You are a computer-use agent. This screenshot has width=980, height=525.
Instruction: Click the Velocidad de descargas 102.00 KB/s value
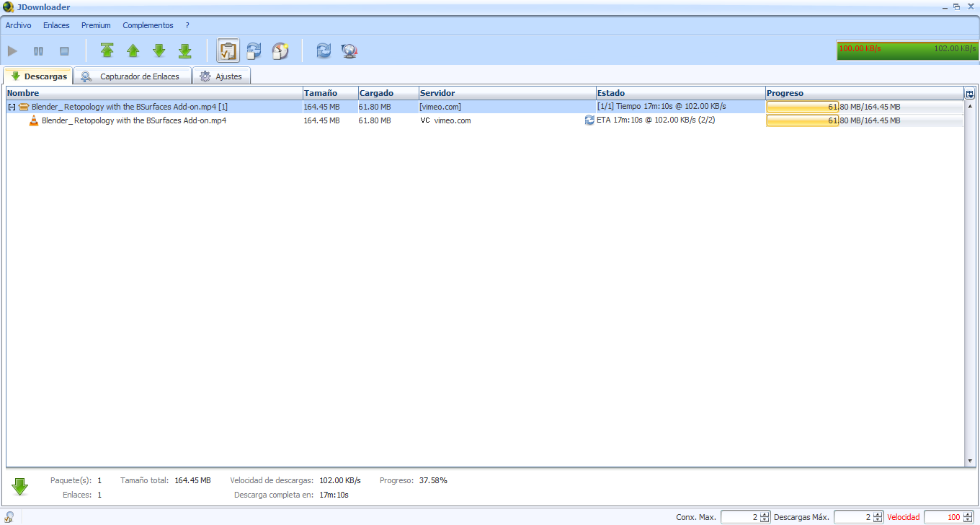340,480
